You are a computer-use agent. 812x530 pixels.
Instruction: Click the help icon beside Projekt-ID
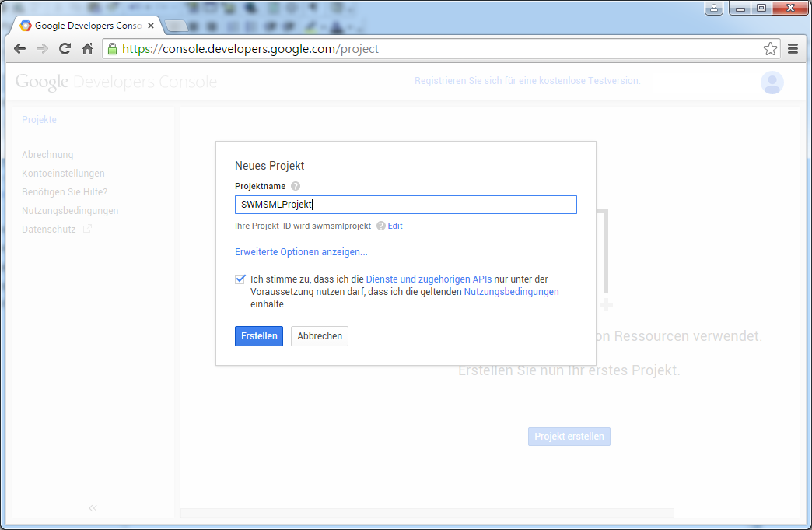pyautogui.click(x=381, y=226)
